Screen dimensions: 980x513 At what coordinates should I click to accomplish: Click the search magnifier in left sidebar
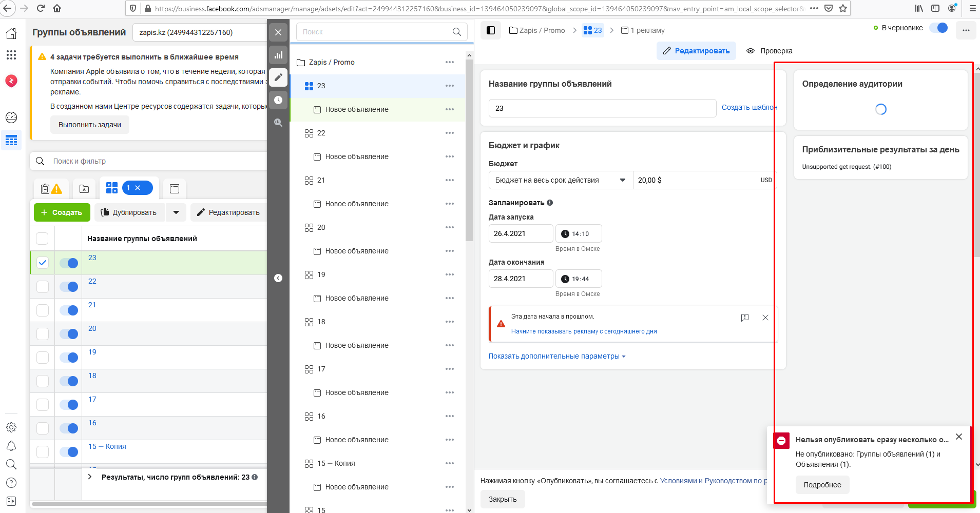11,464
